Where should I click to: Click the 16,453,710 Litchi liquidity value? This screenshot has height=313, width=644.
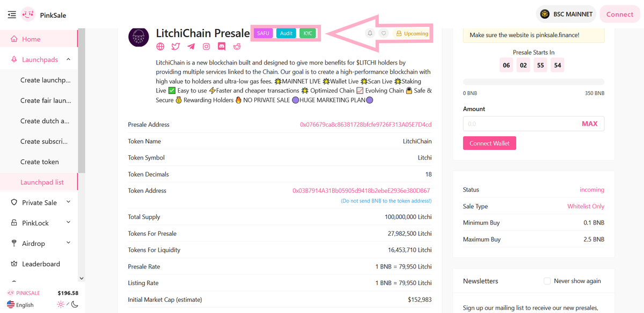410,250
